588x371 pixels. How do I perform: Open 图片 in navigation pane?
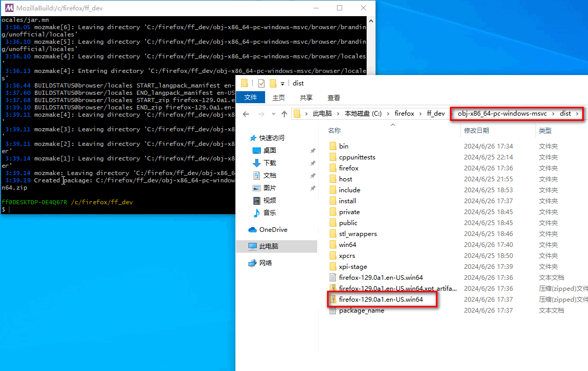coord(269,188)
